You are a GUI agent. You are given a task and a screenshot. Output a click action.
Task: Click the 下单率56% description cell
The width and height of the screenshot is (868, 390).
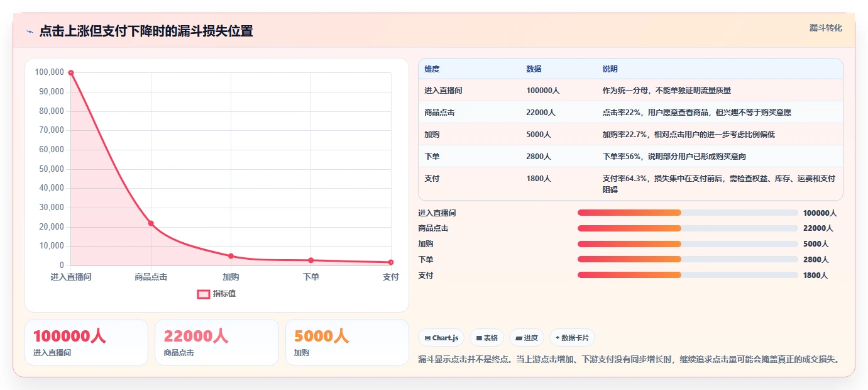[x=719, y=156]
